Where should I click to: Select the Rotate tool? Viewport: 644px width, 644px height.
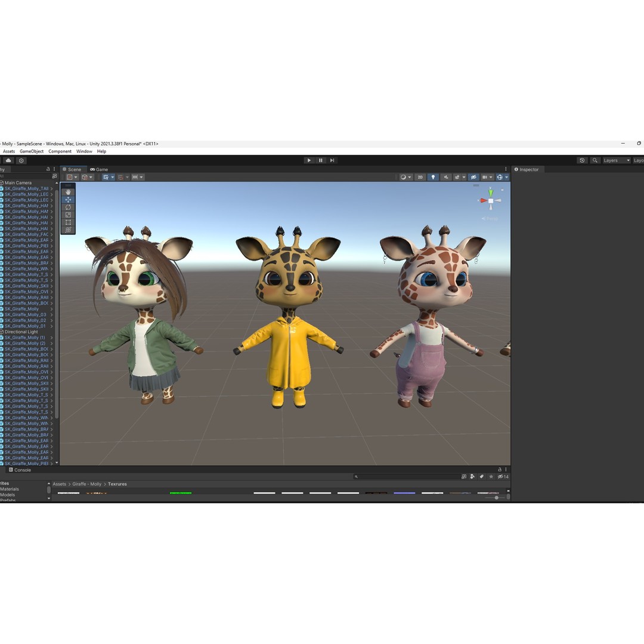(68, 207)
